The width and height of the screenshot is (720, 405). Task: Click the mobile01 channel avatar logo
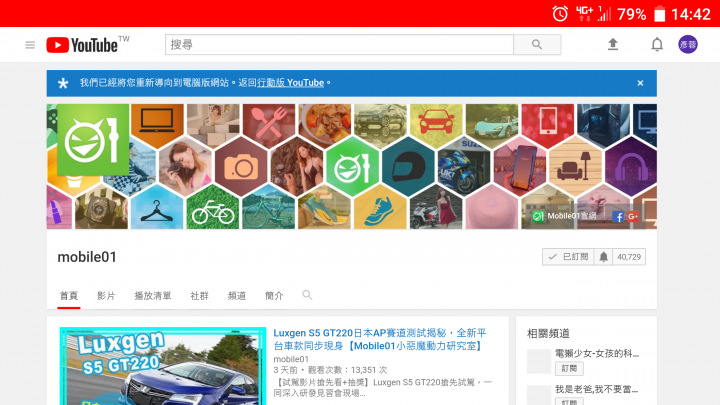pos(93,140)
